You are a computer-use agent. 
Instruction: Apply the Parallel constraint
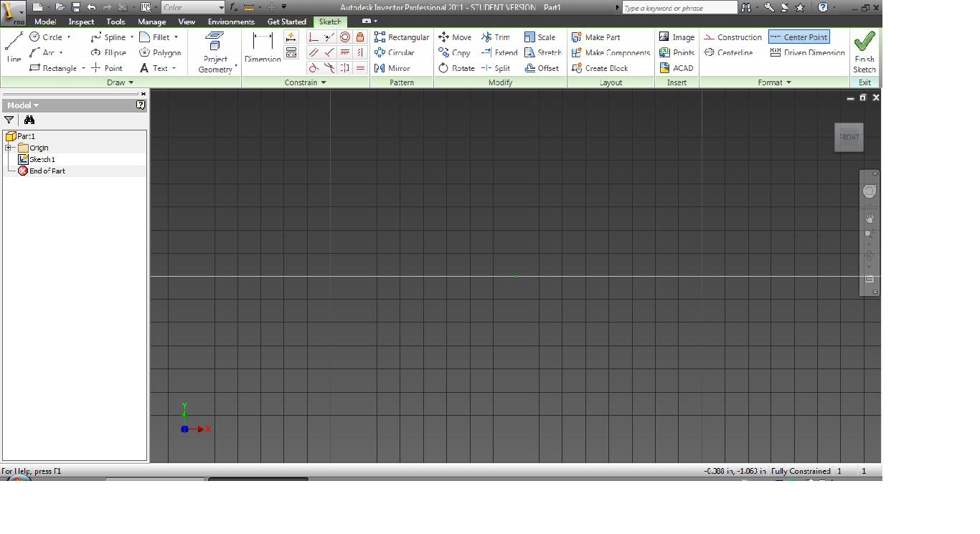(314, 52)
